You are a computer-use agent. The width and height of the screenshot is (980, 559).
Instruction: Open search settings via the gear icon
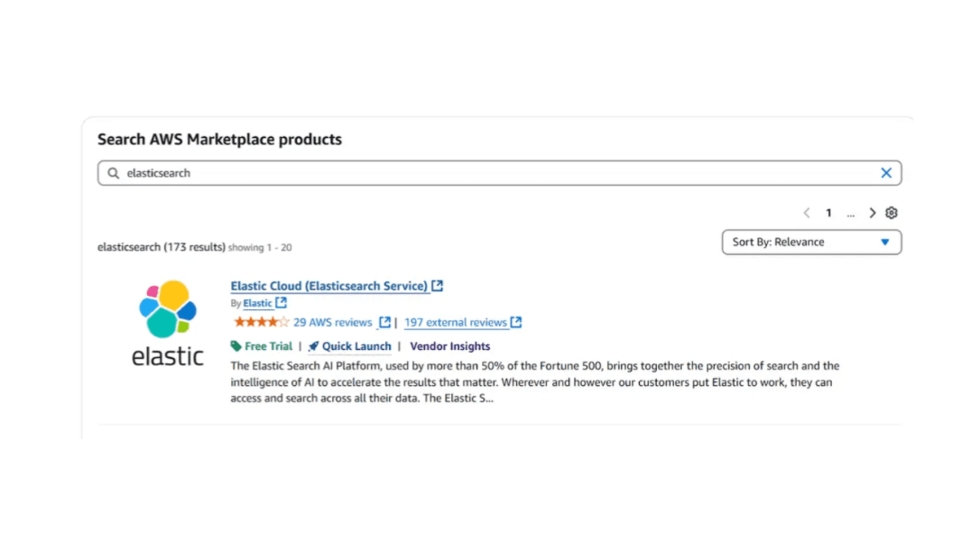[x=892, y=213]
